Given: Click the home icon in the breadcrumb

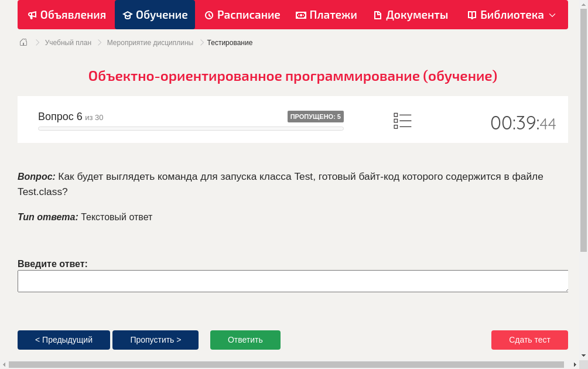Looking at the screenshot, I should (x=23, y=42).
